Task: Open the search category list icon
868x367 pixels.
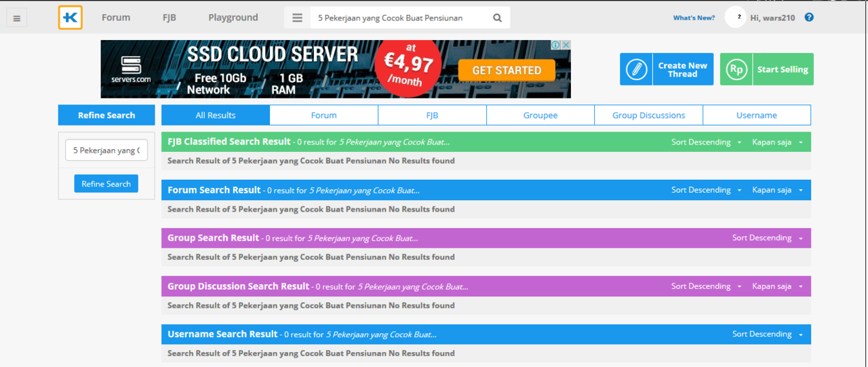Action: 297,18
